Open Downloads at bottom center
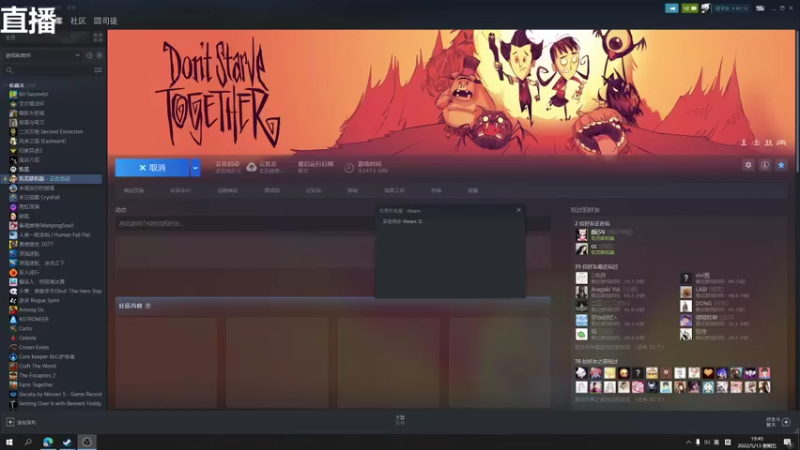 click(400, 420)
